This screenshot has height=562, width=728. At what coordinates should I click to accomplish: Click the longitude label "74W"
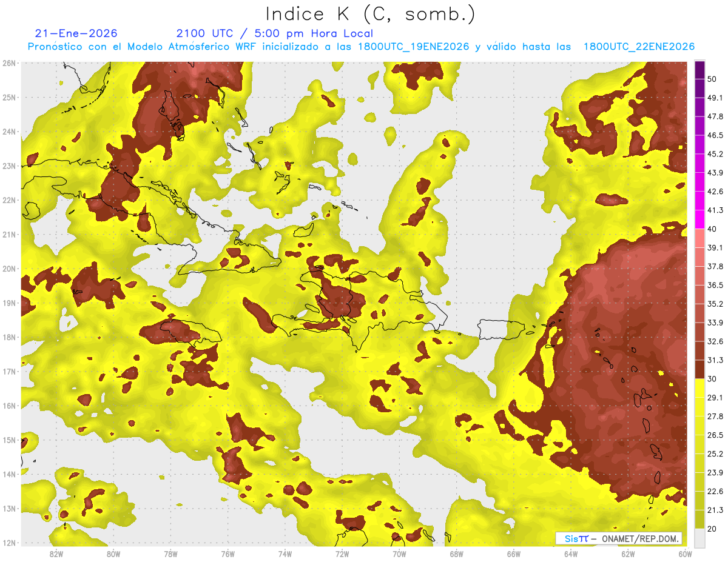pyautogui.click(x=285, y=554)
